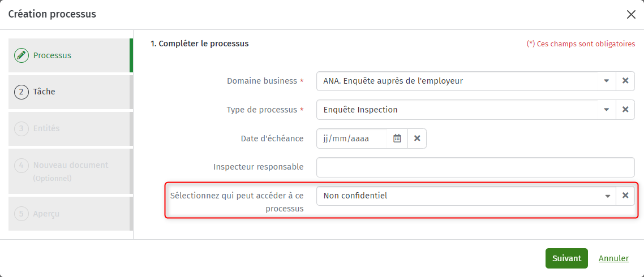
Task: Click the pencil icon beside Processus step
Action: pyautogui.click(x=22, y=55)
